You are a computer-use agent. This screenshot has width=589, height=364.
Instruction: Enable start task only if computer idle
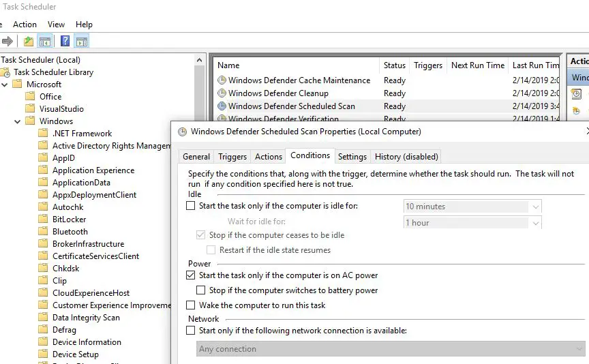point(191,205)
